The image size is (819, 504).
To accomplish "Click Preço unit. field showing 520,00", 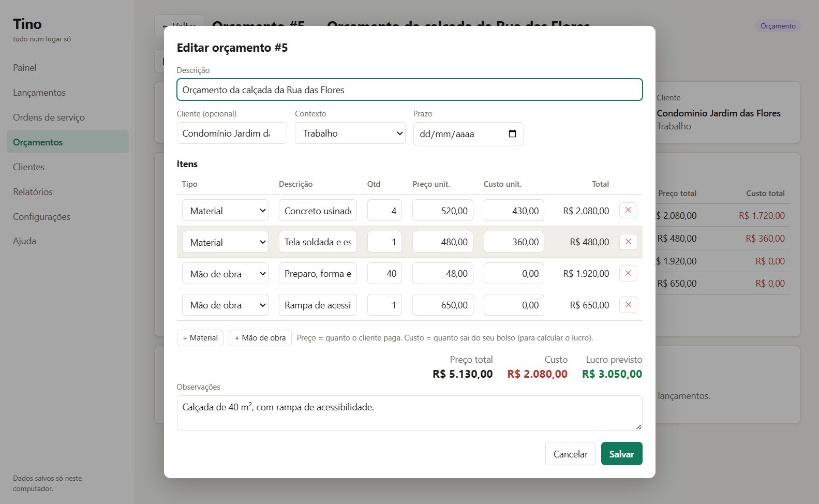I will [x=443, y=211].
